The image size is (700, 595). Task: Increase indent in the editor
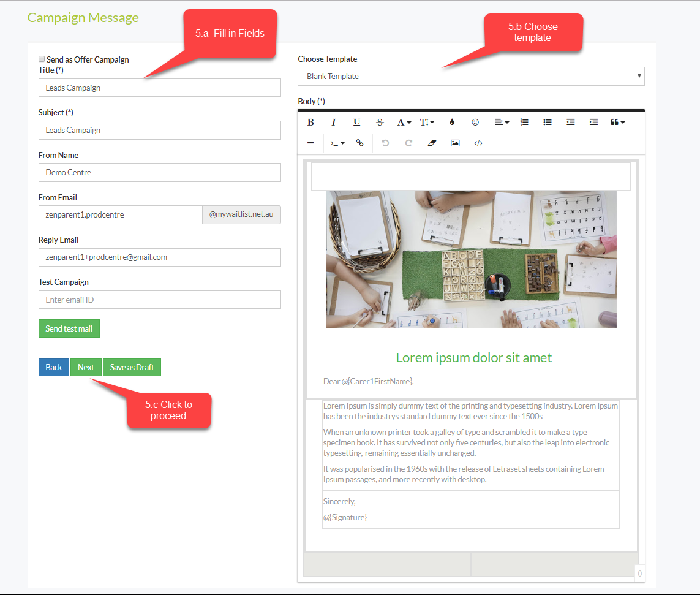coord(593,123)
